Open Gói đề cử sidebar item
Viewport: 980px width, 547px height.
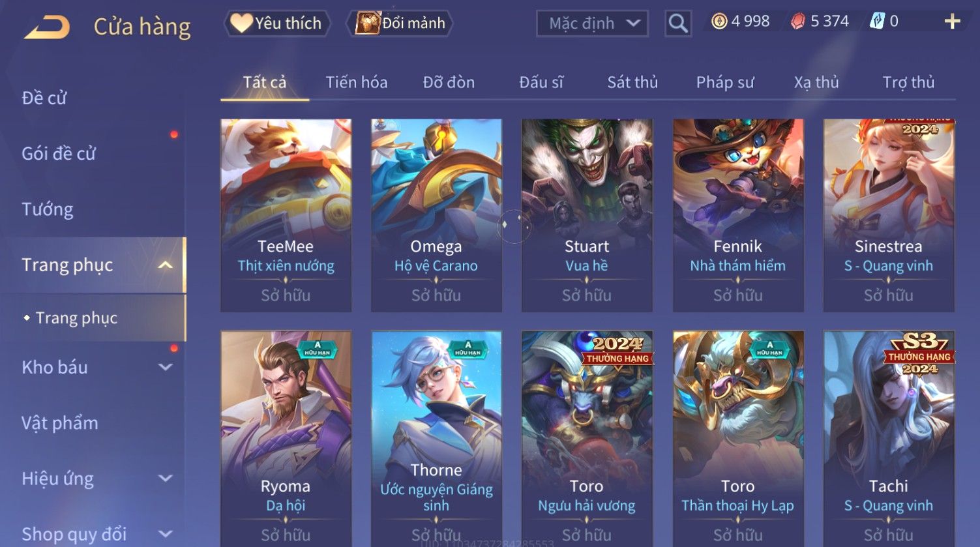pyautogui.click(x=59, y=153)
